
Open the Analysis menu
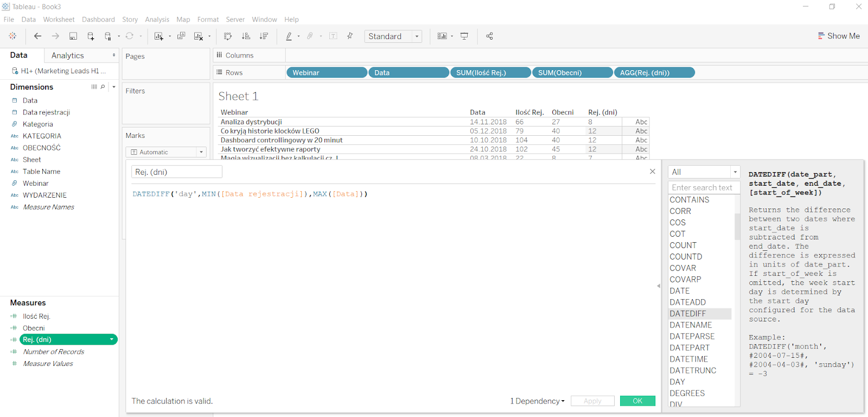tap(157, 20)
